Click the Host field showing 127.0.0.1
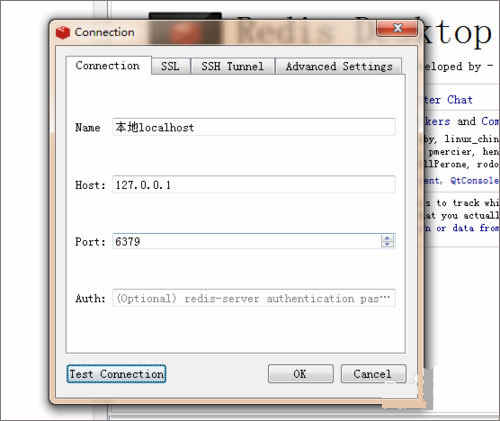This screenshot has height=421, width=500. pos(254,184)
